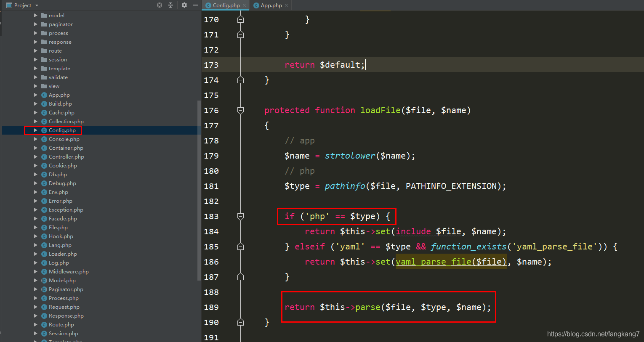
Task: Expand the template folder
Action: click(36, 69)
